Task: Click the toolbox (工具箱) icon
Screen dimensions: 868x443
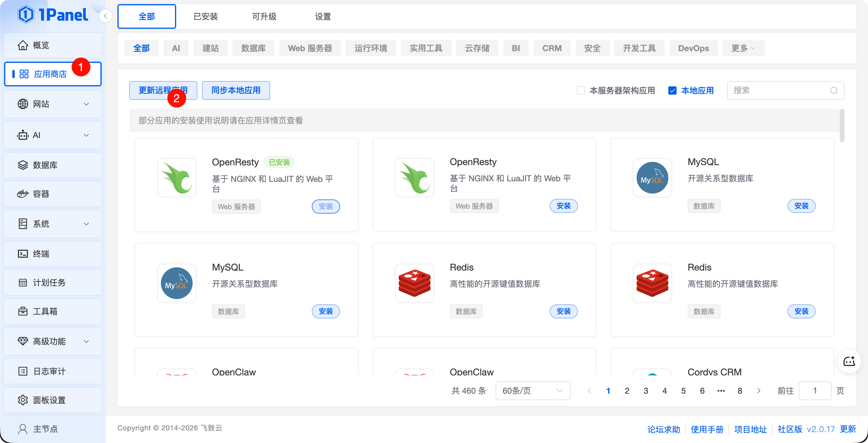Action: (x=23, y=311)
